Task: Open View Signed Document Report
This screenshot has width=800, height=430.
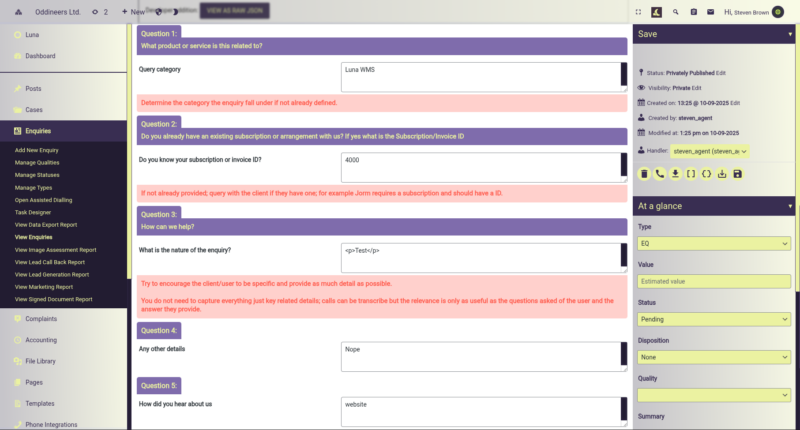Action: coord(54,299)
